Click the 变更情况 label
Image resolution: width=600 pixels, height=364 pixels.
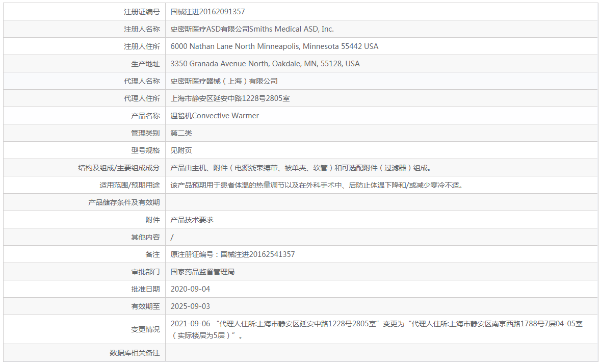(145, 329)
